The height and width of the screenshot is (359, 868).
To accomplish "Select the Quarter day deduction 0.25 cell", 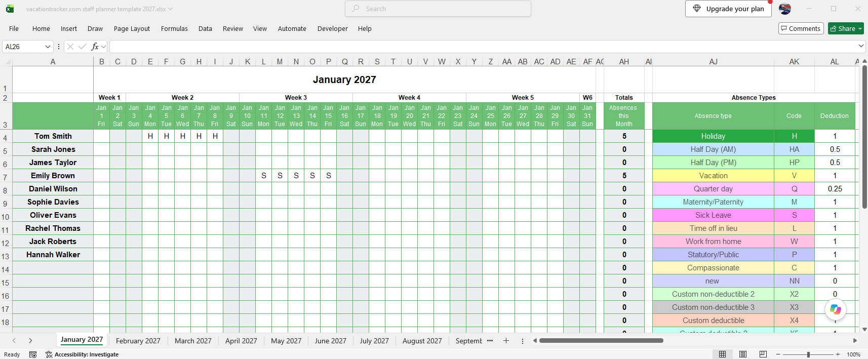I will click(835, 189).
